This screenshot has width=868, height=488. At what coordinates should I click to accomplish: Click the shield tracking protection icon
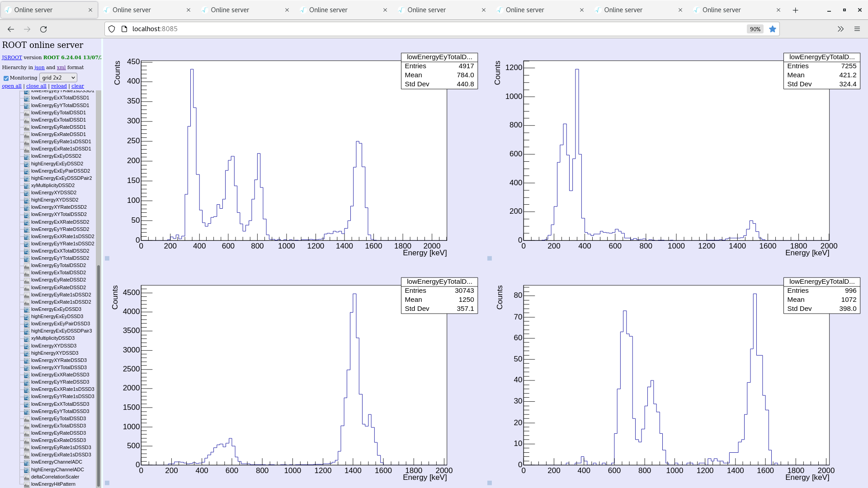112,29
